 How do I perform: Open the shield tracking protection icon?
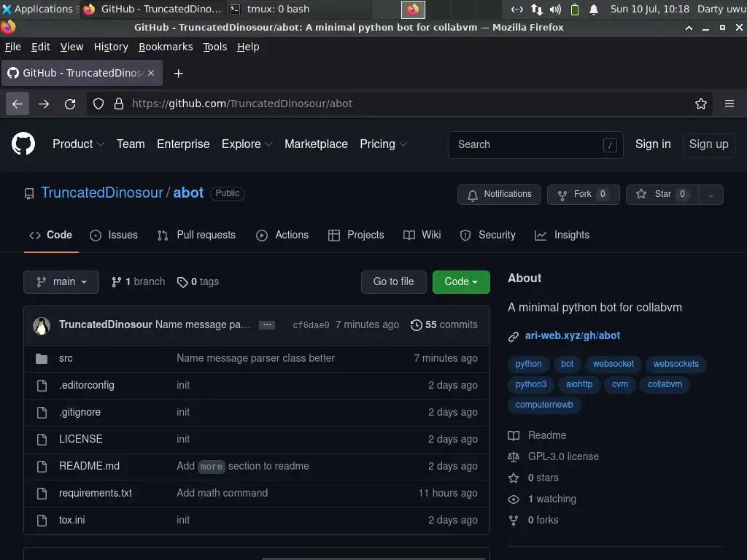pos(98,104)
